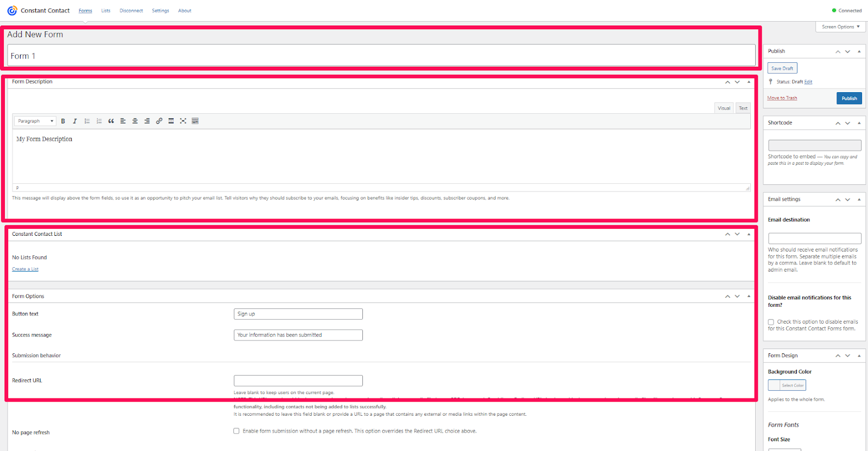Move Form Options panel down
The image size is (868, 451).
click(x=737, y=297)
